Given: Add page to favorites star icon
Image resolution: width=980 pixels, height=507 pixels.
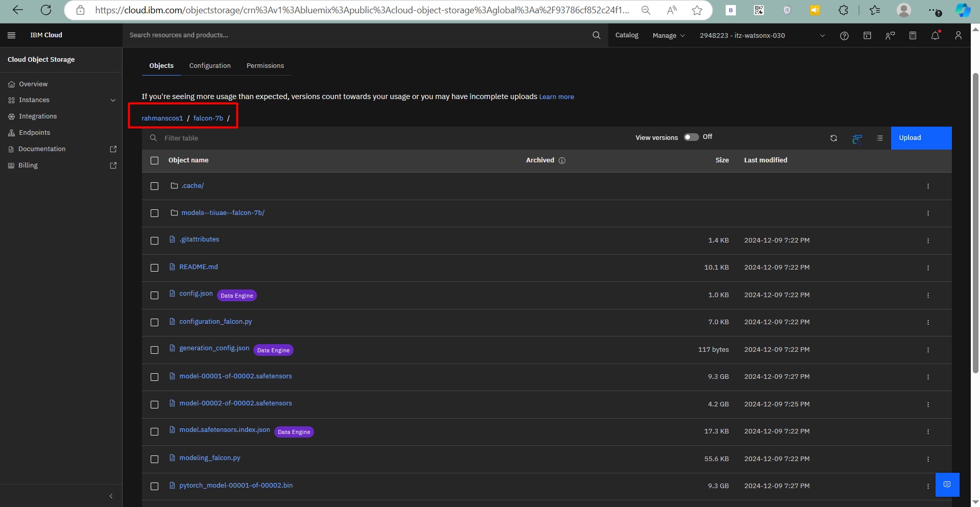Looking at the screenshot, I should click(697, 10).
